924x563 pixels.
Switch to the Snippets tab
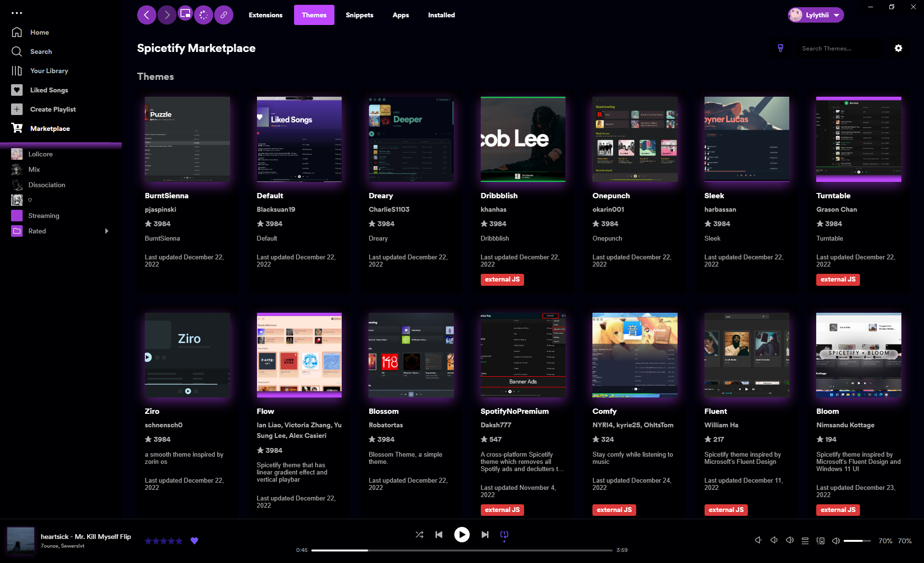pos(359,15)
